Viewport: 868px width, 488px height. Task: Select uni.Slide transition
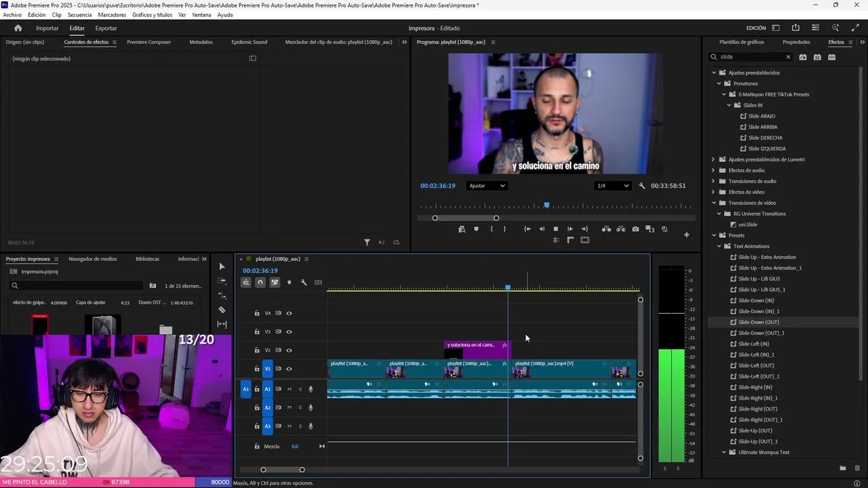[747, 224]
